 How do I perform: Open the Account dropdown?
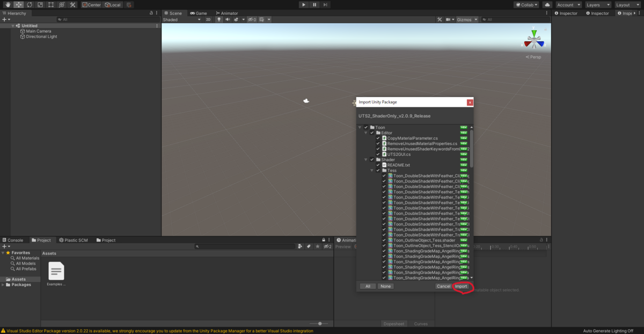(x=568, y=5)
